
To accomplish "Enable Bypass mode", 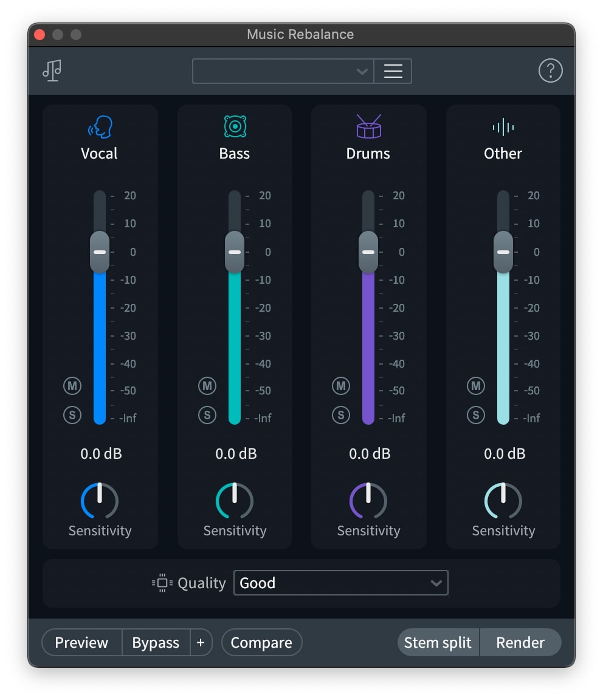I will point(155,642).
